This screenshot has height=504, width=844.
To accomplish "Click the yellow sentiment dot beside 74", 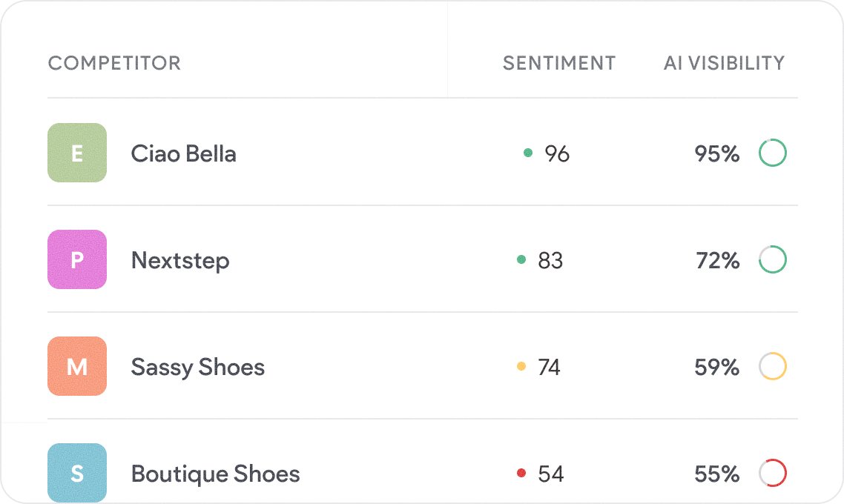I will click(x=521, y=366).
